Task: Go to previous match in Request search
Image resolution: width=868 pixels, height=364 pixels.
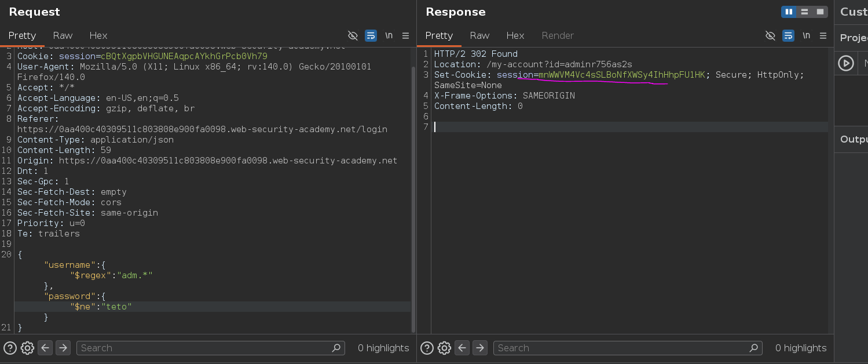Action: click(45, 348)
